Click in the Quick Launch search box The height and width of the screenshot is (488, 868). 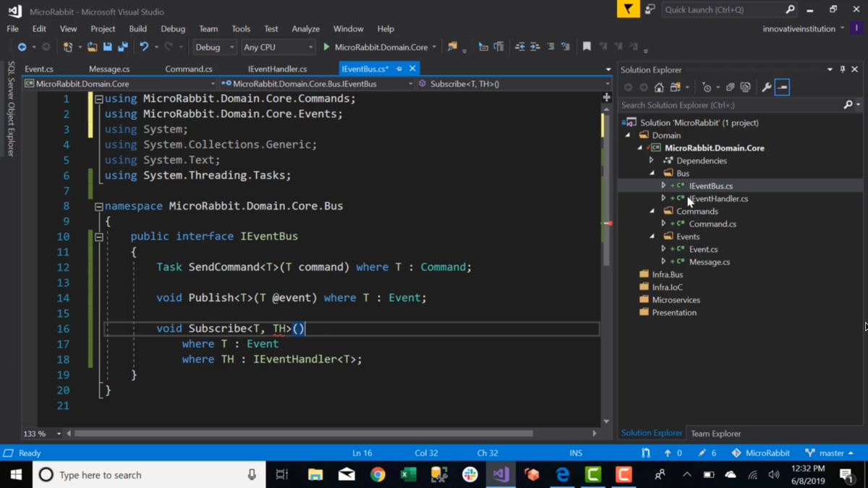[x=723, y=9]
